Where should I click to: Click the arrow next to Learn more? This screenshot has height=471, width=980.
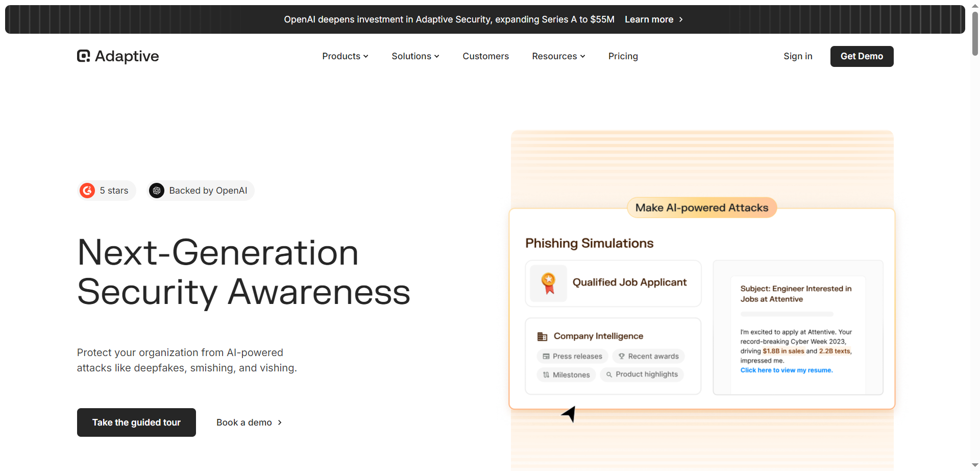click(x=681, y=19)
